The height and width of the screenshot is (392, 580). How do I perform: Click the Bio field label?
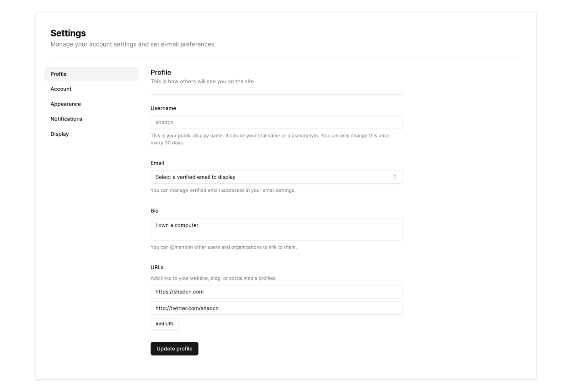[154, 211]
